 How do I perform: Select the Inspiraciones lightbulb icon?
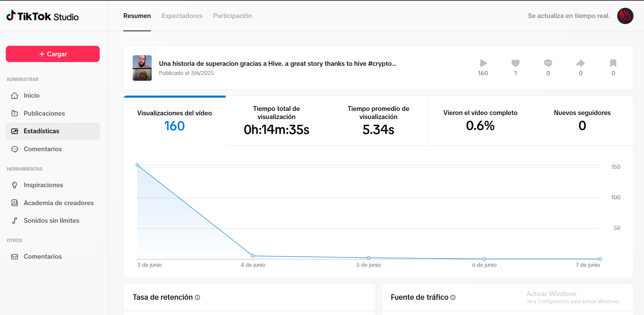(15, 185)
